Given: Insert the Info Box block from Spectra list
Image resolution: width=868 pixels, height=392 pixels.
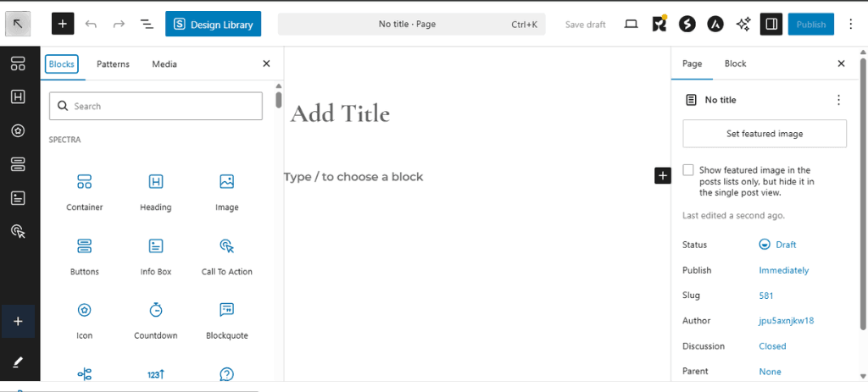Looking at the screenshot, I should [x=156, y=257].
